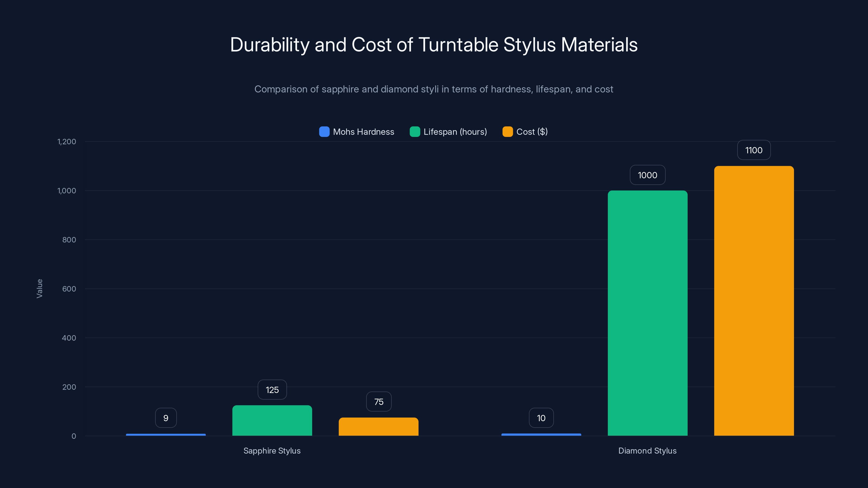The width and height of the screenshot is (868, 488).
Task: Click the Diamond Stylus axis label
Action: tap(647, 451)
